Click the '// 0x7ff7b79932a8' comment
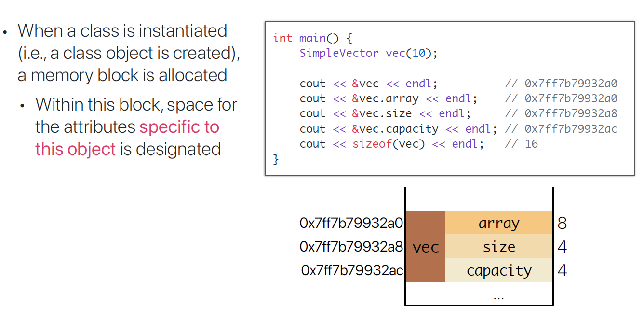 [561, 113]
